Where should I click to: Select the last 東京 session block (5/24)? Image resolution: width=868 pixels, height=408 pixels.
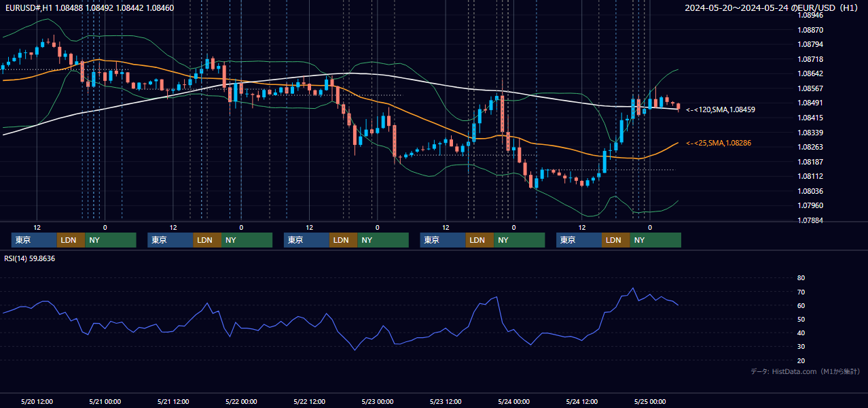[579, 240]
